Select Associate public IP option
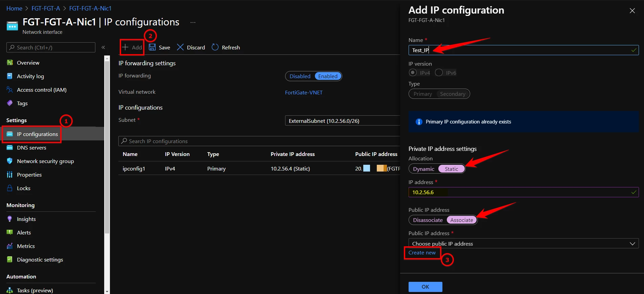Screen dimensions: 644x294 click(x=462, y=220)
